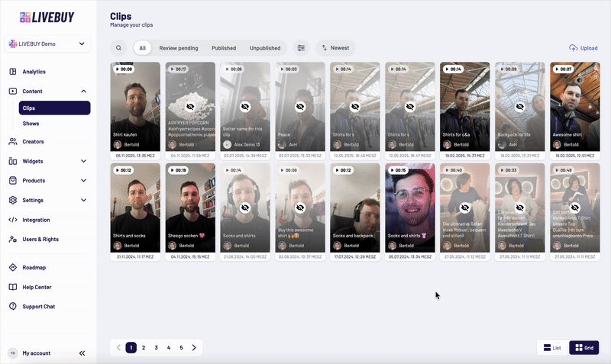This screenshot has height=364, width=611.
Task: Click the Support Chat question icon
Action: [x=13, y=306]
